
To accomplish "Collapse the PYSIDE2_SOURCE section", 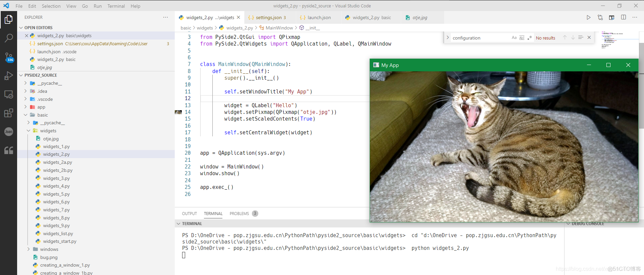I will point(21,75).
